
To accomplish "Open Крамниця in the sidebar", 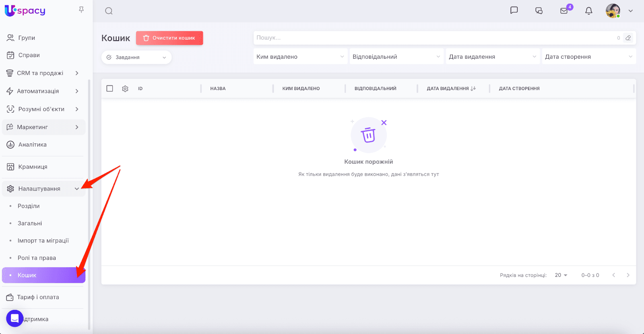I will 43,167.
